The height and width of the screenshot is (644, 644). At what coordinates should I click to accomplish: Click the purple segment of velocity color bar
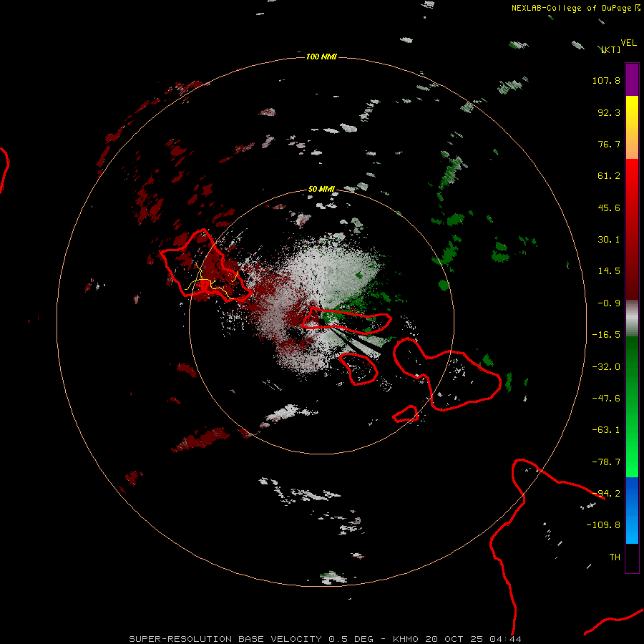tap(632, 79)
